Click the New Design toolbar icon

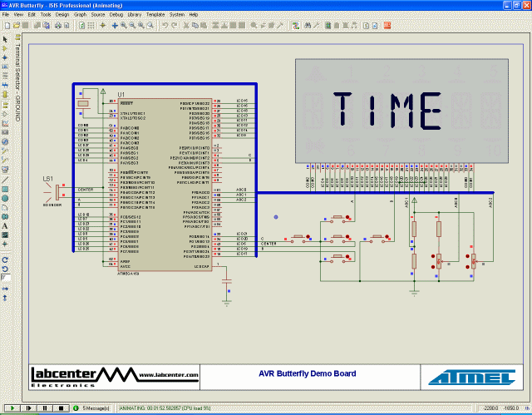click(6, 26)
